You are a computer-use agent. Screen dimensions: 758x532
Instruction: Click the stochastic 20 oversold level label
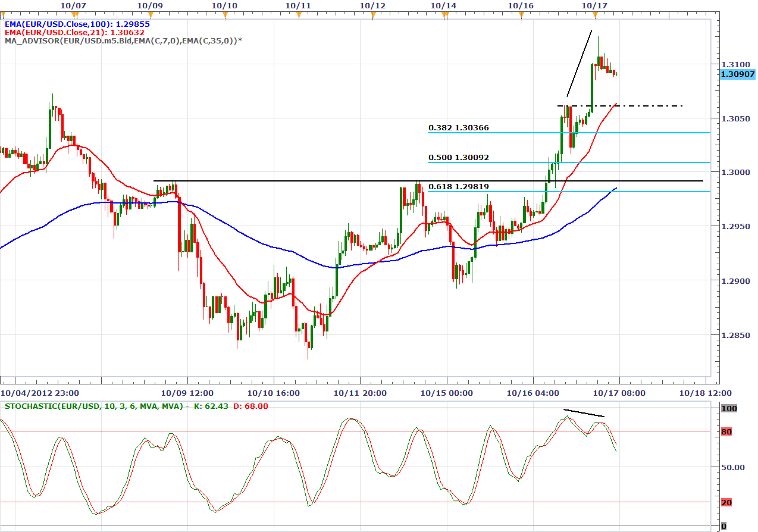726,502
